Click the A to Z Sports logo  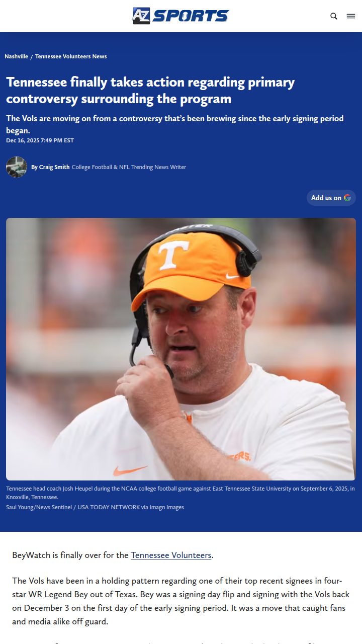click(180, 16)
